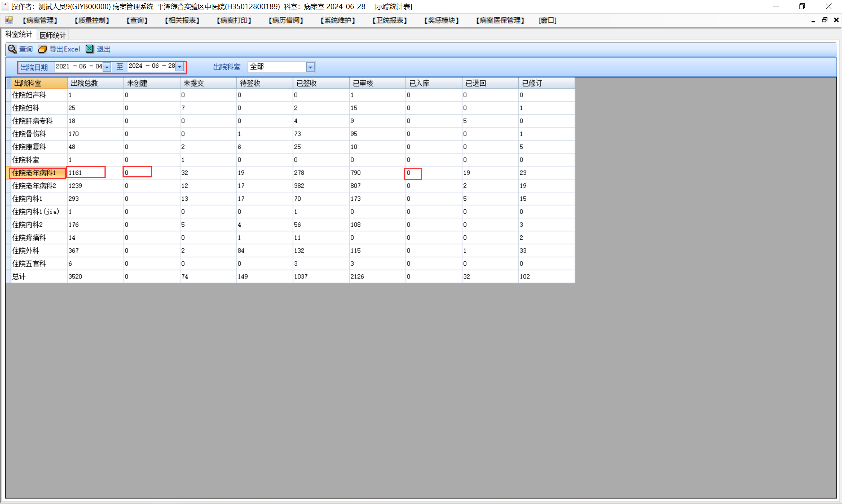Click the 退出 exit icon
Image resolution: width=842 pixels, height=504 pixels.
coord(89,49)
